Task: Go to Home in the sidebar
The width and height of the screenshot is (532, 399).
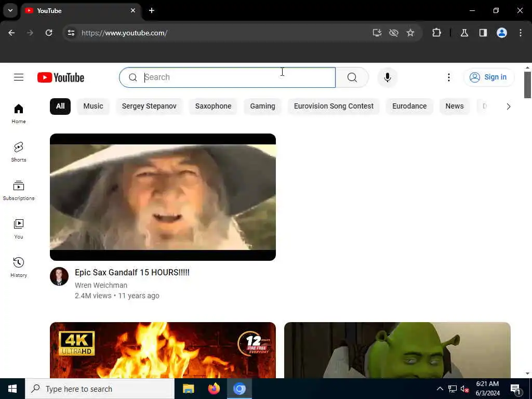Action: (19, 114)
